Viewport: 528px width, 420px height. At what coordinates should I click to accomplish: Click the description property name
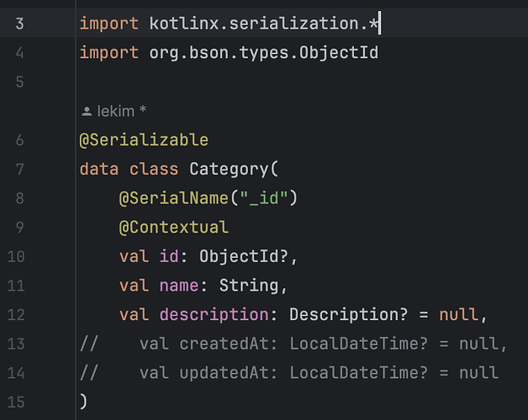click(x=213, y=314)
